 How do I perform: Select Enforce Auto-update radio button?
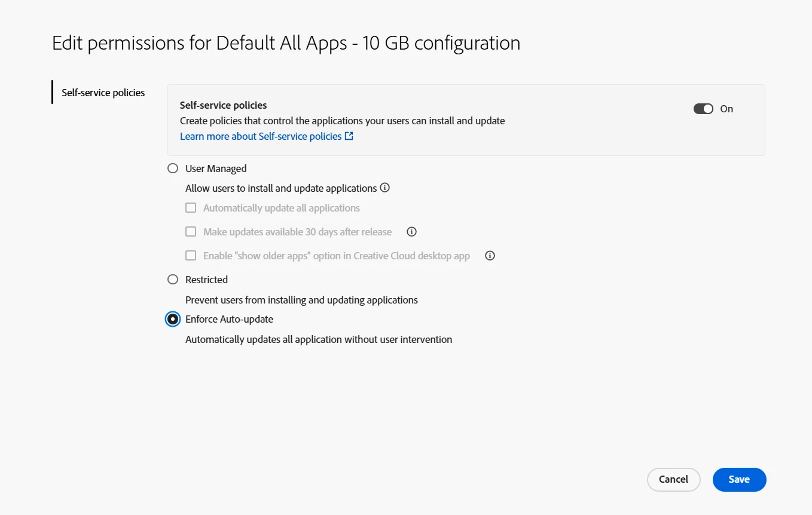(x=173, y=319)
